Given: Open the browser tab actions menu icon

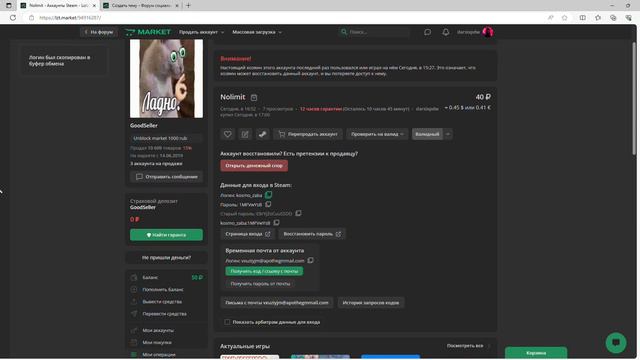Looking at the screenshot, I should pos(9,6).
